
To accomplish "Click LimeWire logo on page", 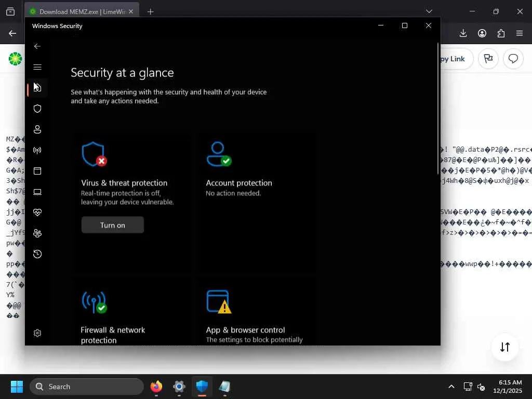I will click(15, 59).
